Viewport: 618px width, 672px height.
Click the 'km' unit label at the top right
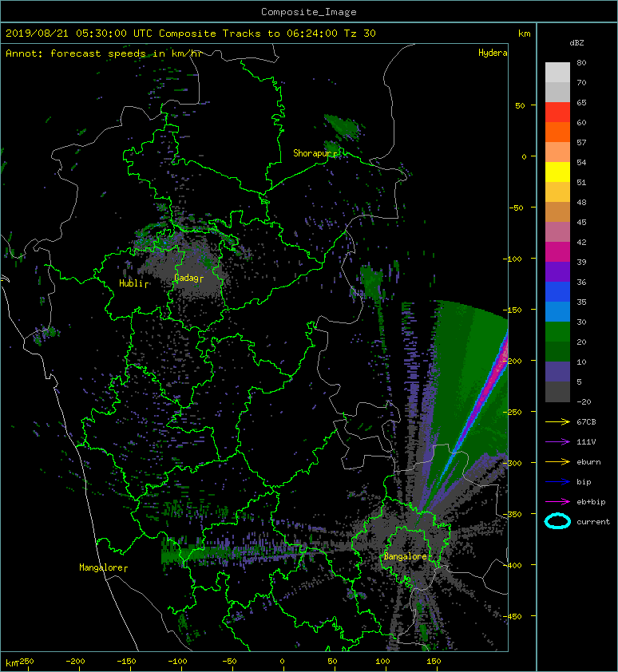pyautogui.click(x=524, y=34)
